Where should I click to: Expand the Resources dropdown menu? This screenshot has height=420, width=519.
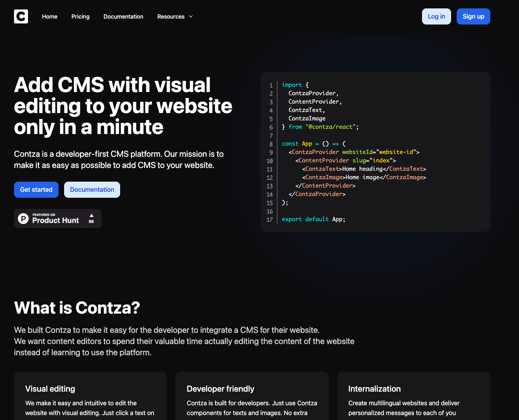(175, 16)
